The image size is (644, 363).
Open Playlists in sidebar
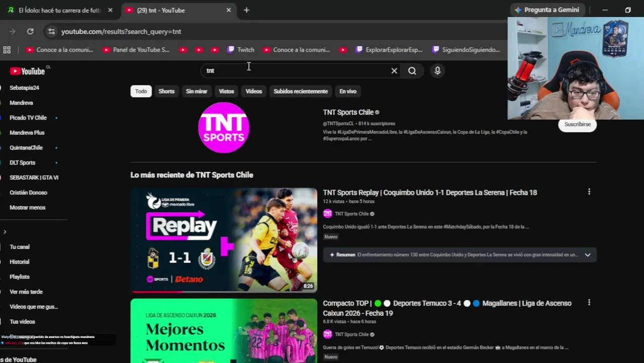20,277
